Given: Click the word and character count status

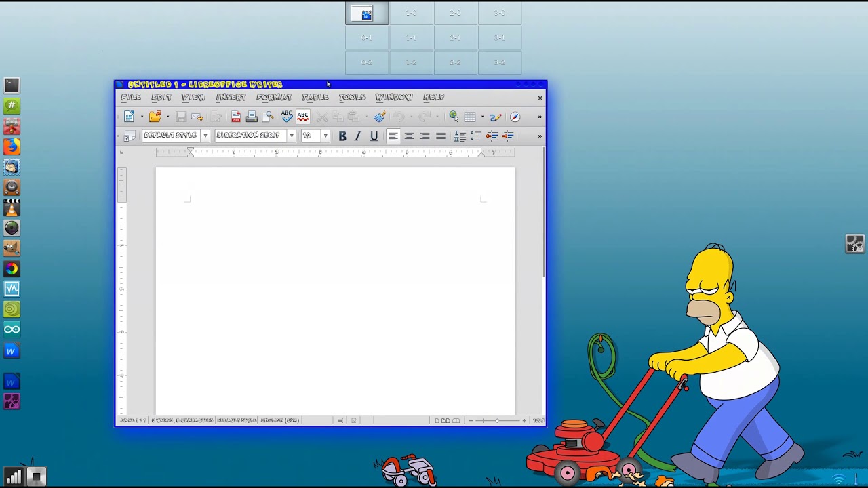Looking at the screenshot, I should pos(182,421).
